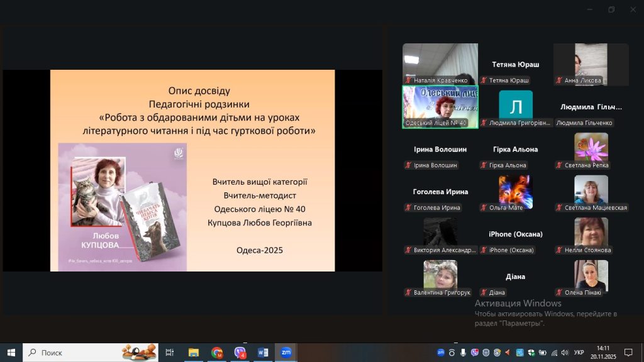
Task: Open the notification center icon
Action: (x=628, y=353)
